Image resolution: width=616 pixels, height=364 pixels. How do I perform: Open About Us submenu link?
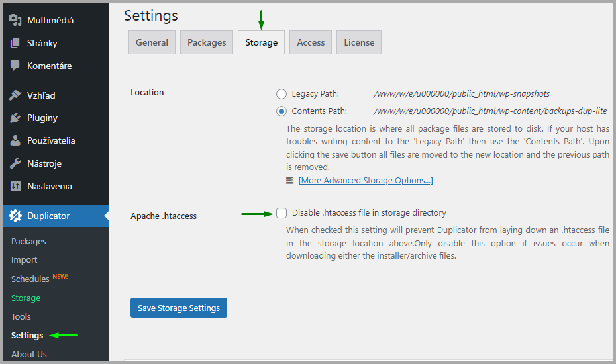tap(29, 354)
